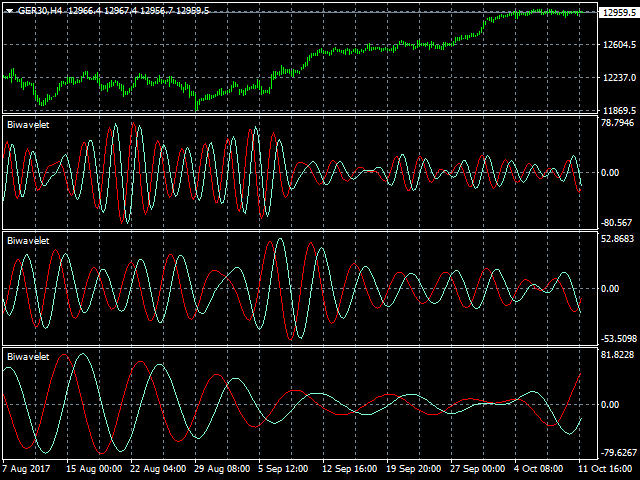Image resolution: width=640 pixels, height=480 pixels.
Task: Click the 81.8228 scale value
Action: pyautogui.click(x=618, y=354)
